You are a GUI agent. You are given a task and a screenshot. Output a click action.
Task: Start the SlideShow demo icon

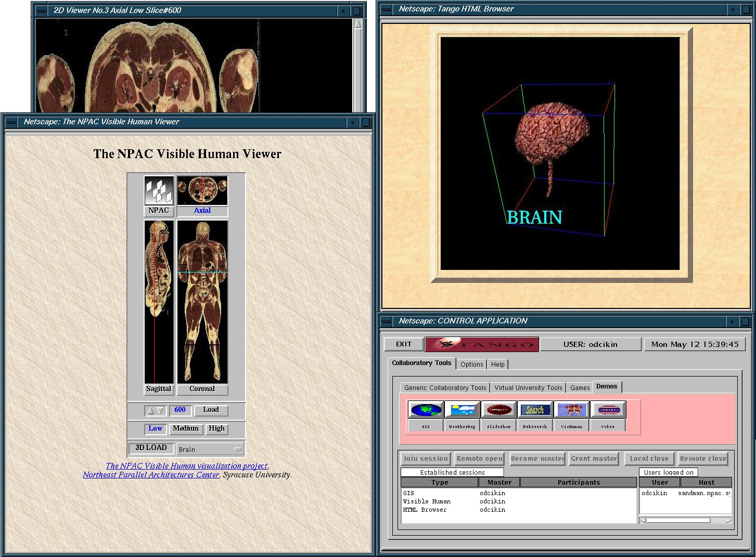pos(499,410)
